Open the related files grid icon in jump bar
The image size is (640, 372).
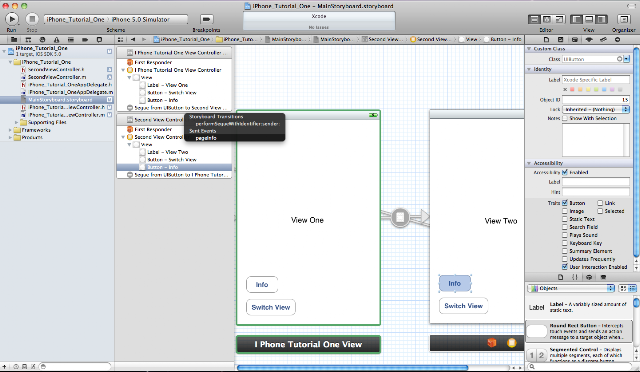pos(120,40)
